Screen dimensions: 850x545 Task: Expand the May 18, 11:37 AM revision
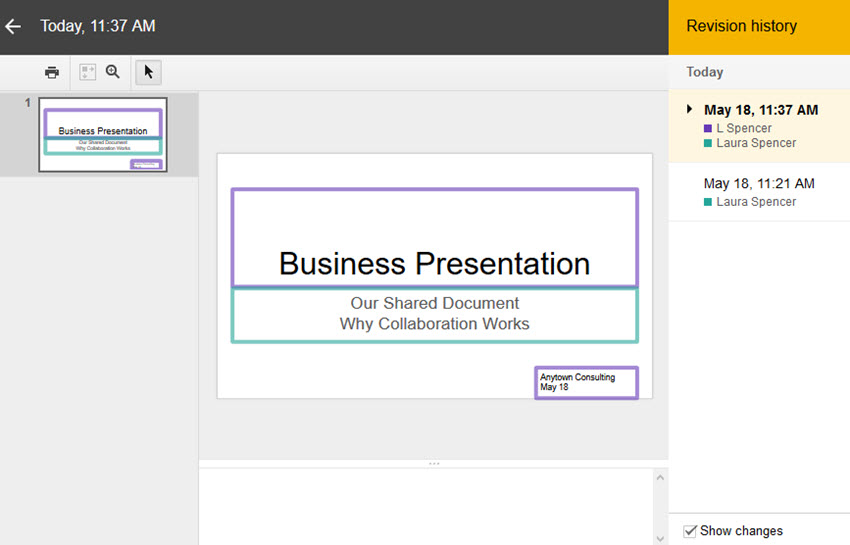click(689, 109)
